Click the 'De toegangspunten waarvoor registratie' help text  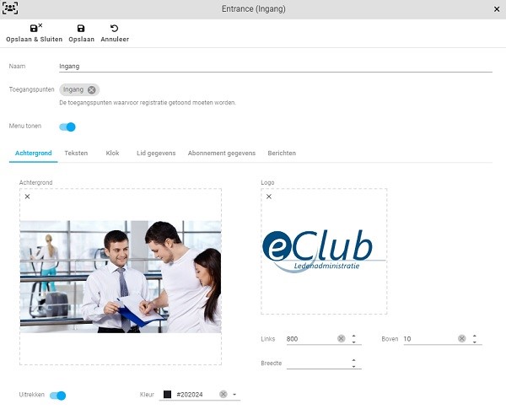pyautogui.click(x=148, y=103)
